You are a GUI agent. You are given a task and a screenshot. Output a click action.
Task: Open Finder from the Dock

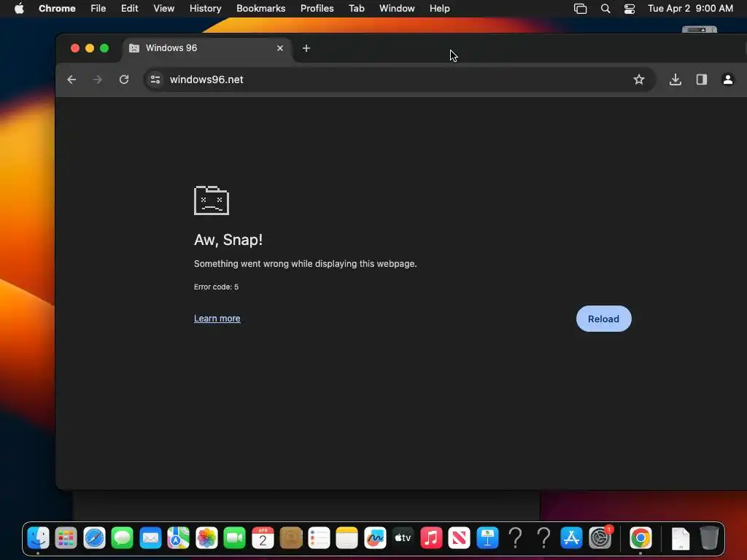click(38, 538)
